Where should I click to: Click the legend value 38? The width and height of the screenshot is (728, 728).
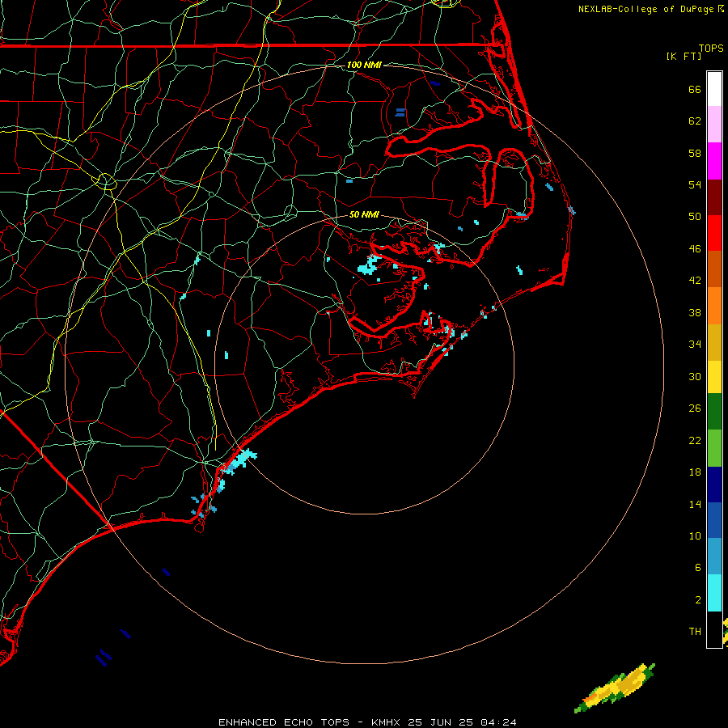(x=695, y=312)
